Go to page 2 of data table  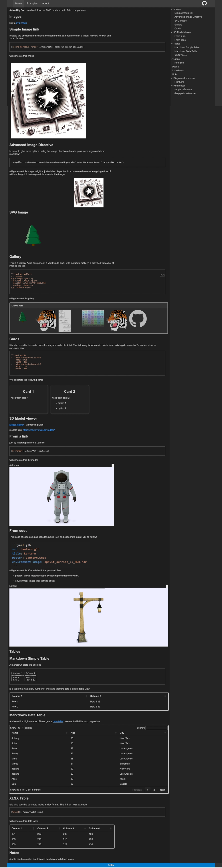pos(154,789)
